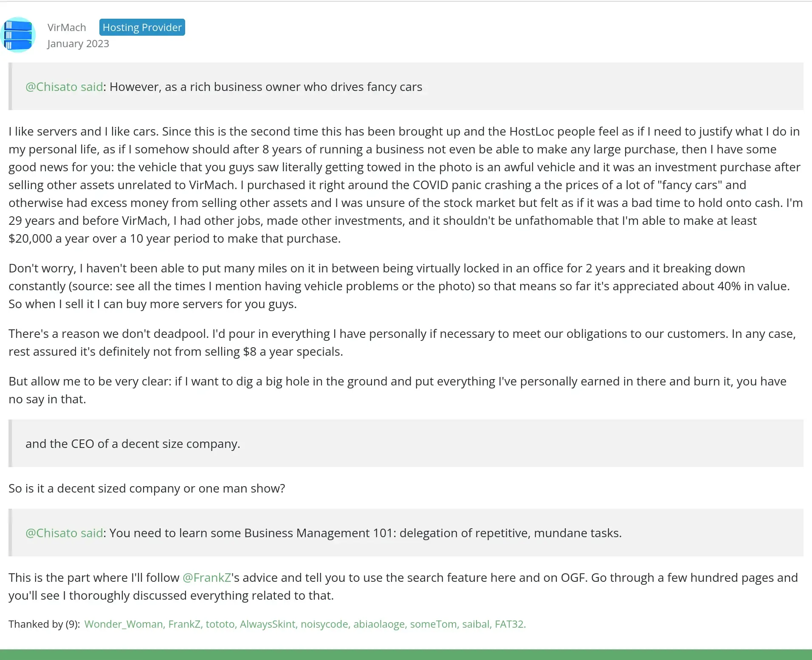The width and height of the screenshot is (812, 660).
Task: Click the green bar below the post
Action: (406, 654)
